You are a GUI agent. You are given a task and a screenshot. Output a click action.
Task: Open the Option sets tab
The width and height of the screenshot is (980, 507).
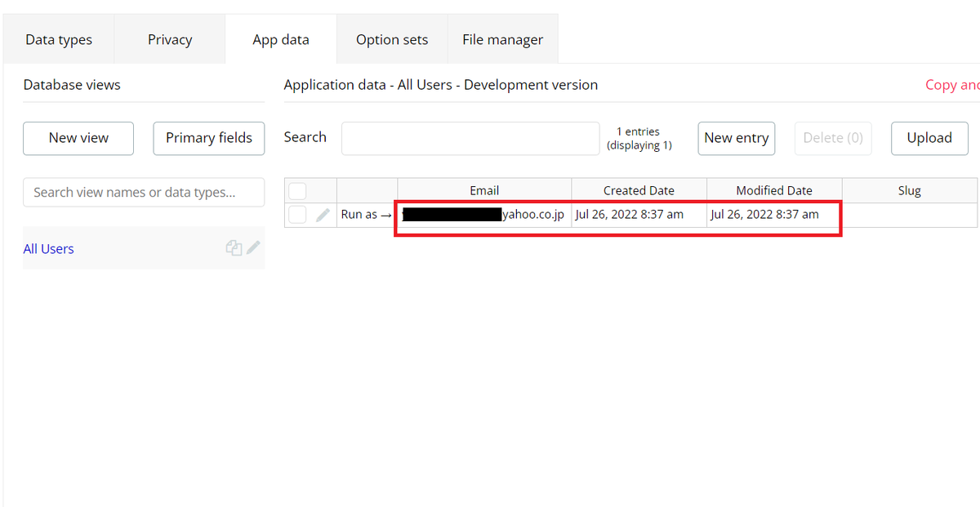click(392, 39)
